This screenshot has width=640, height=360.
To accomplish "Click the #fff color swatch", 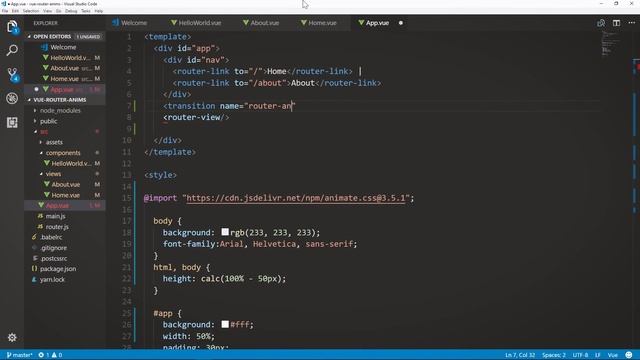I will pyautogui.click(x=225, y=324).
